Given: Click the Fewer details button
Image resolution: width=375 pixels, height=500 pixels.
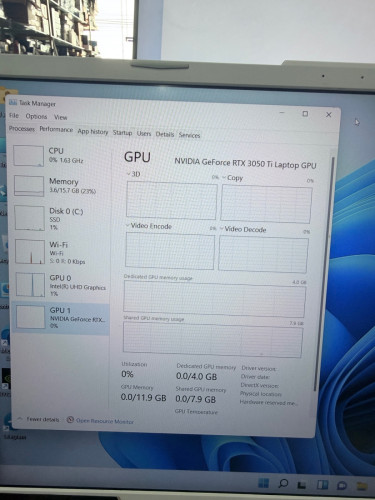Looking at the screenshot, I should (x=39, y=419).
